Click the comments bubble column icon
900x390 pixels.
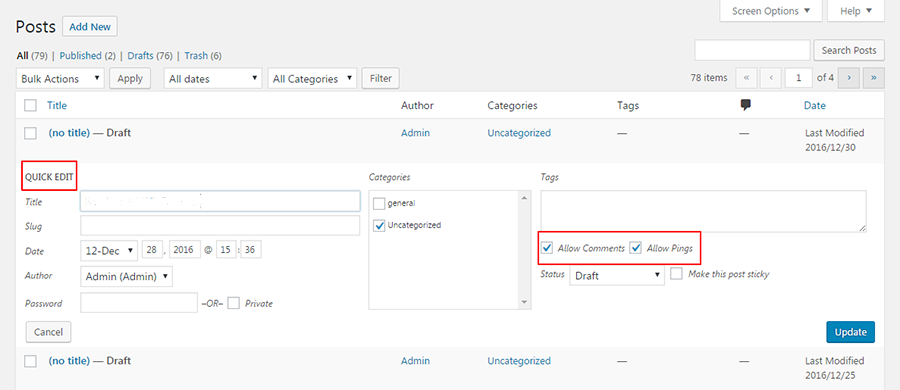(746, 105)
